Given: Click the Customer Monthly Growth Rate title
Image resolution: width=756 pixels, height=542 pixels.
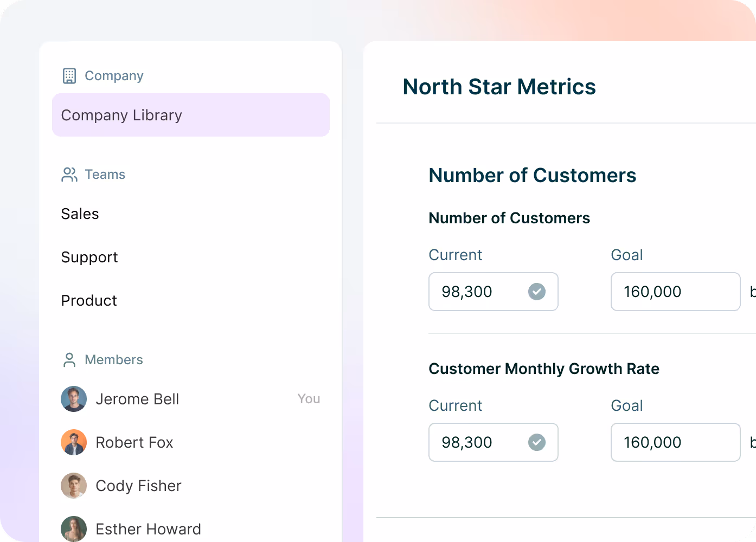Looking at the screenshot, I should point(544,369).
